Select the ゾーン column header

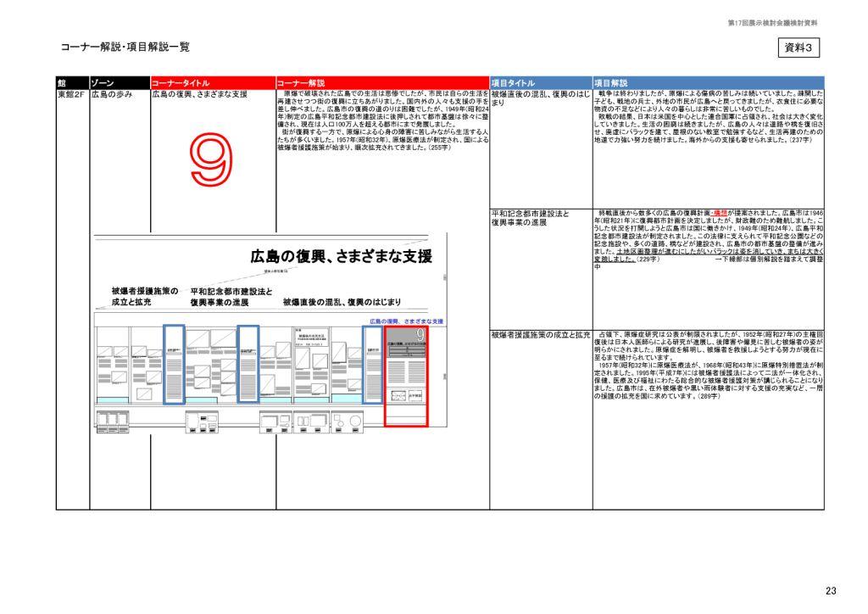[x=120, y=83]
